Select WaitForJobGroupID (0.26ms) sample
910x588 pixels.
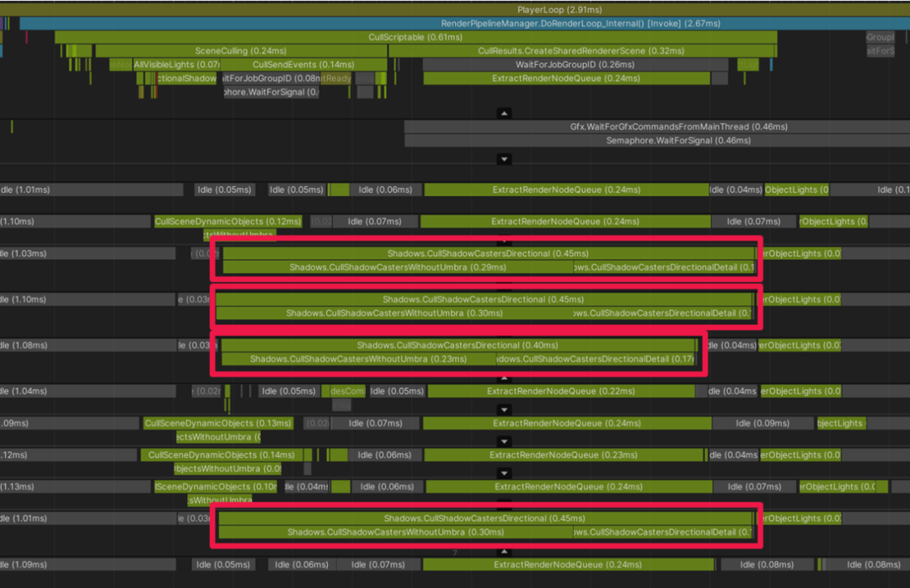coord(575,64)
